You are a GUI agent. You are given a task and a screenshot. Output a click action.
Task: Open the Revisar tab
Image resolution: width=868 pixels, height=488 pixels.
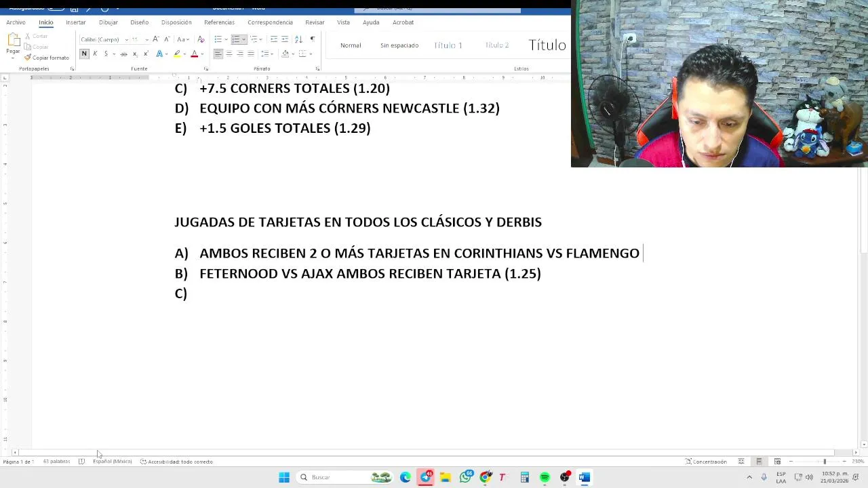coord(315,22)
